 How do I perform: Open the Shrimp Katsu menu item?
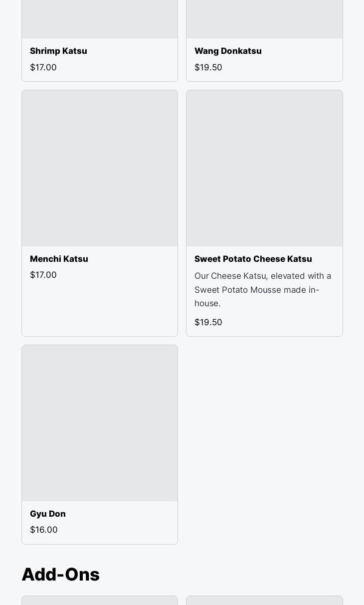58,51
